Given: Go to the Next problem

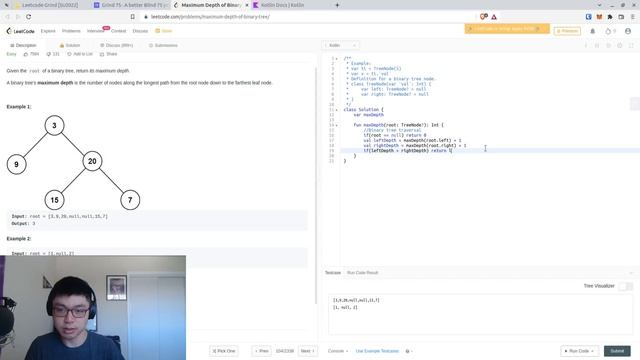Looking at the screenshot, I should click(308, 351).
